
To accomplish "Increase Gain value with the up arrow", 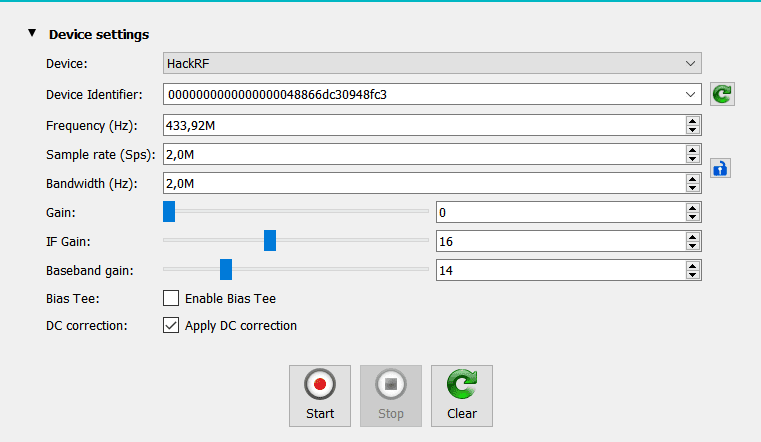I will pyautogui.click(x=693, y=208).
